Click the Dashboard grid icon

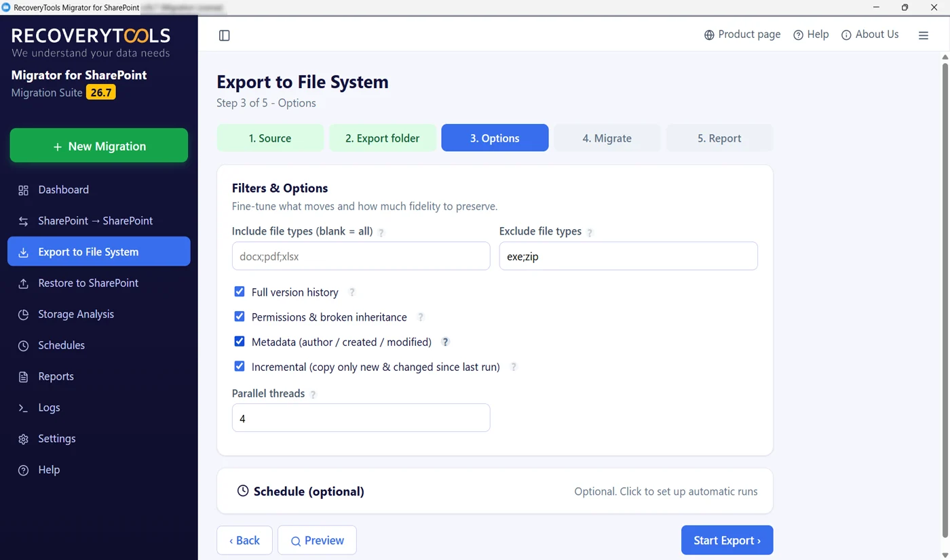tap(23, 190)
